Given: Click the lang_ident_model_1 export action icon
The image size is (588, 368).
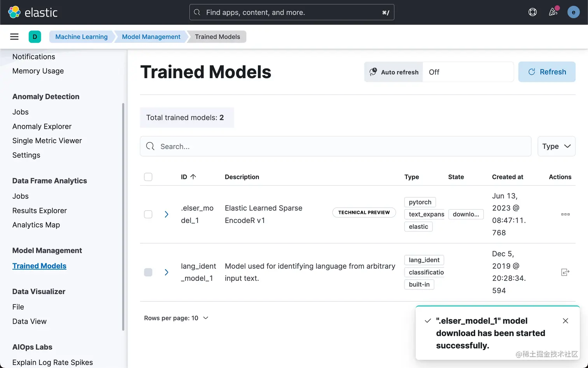Looking at the screenshot, I should click(x=565, y=272).
